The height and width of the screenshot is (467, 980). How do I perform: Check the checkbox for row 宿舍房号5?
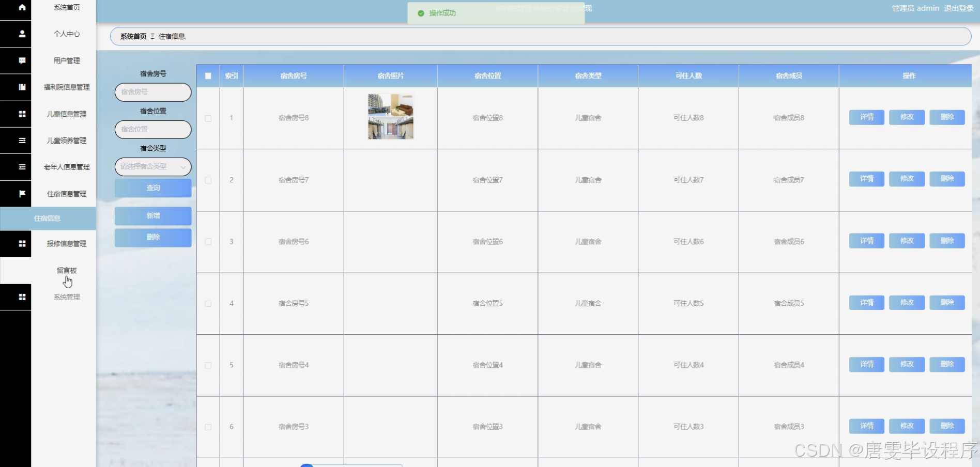(208, 304)
